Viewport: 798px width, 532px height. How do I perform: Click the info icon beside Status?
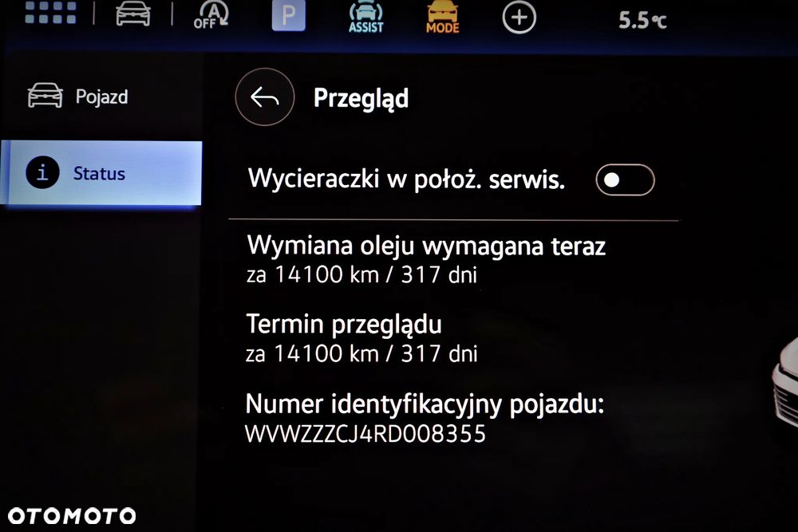[x=43, y=172]
